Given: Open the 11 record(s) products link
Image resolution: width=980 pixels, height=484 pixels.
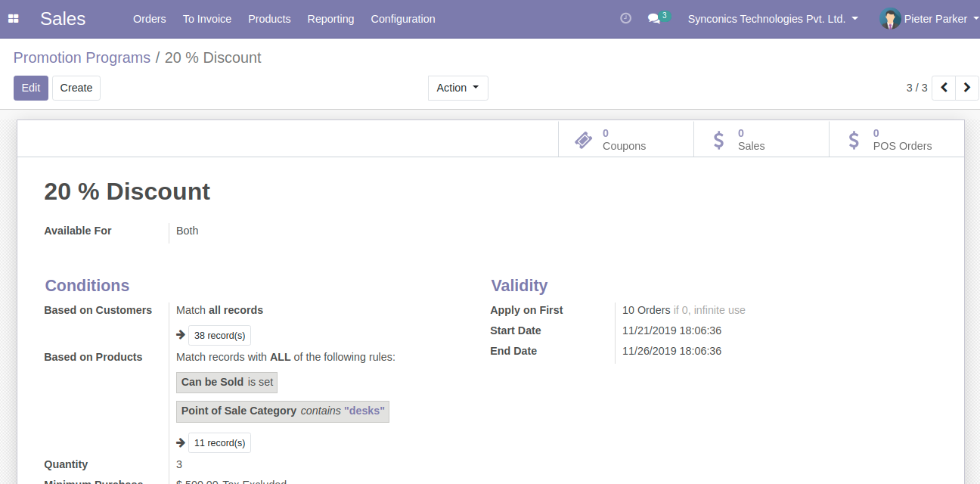Looking at the screenshot, I should pyautogui.click(x=219, y=443).
